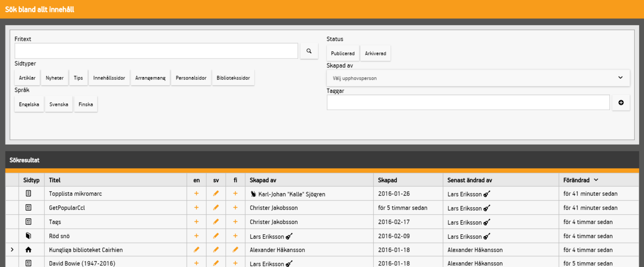644x267 pixels.
Task: Select creator Karl-Johan "Kalle" Sjögren
Action: click(287, 194)
